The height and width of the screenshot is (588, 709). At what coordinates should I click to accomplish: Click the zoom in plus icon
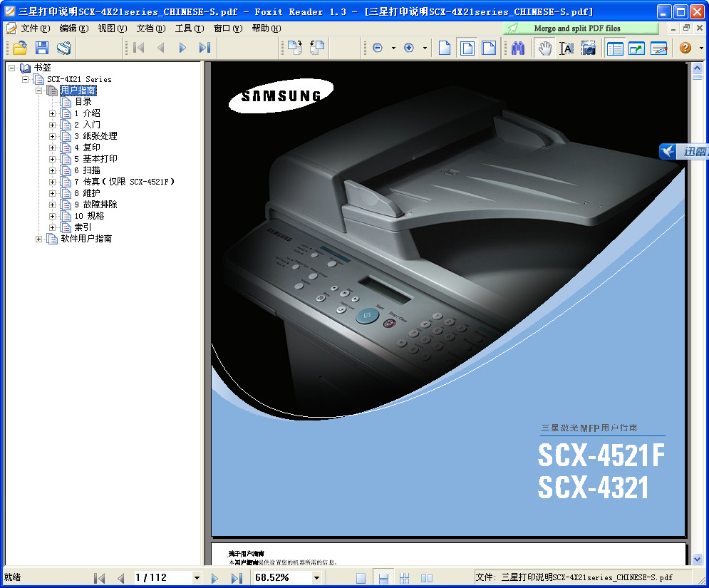pyautogui.click(x=409, y=48)
